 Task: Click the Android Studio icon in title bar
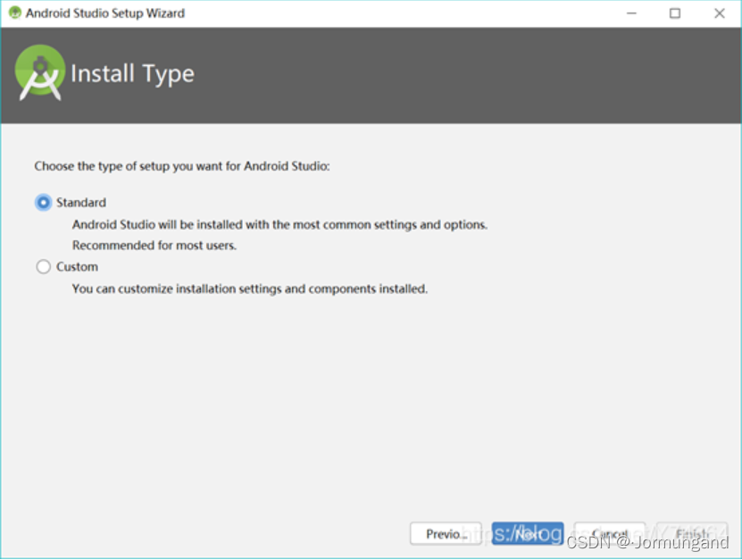[x=14, y=13]
